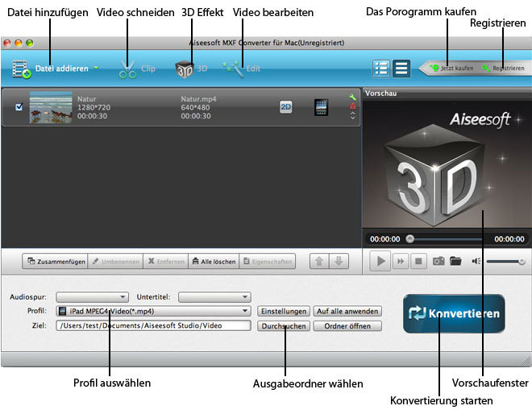Open the Audiospur dropdown

[x=92, y=297]
